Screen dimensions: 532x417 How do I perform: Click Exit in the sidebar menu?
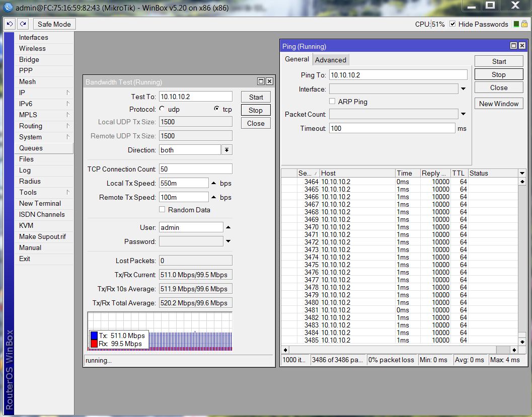(x=44, y=259)
